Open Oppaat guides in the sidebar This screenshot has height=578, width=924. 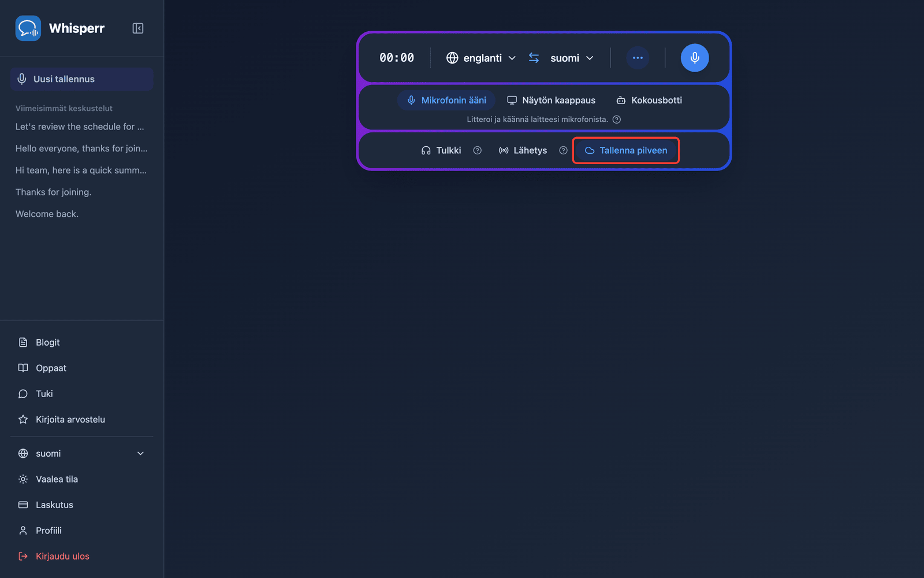tap(81, 368)
